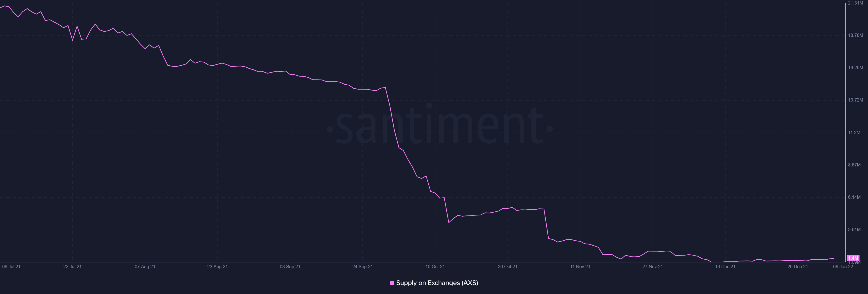This screenshot has height=294, width=868.
Task: Click the 08 Sep 21 date label
Action: point(290,267)
